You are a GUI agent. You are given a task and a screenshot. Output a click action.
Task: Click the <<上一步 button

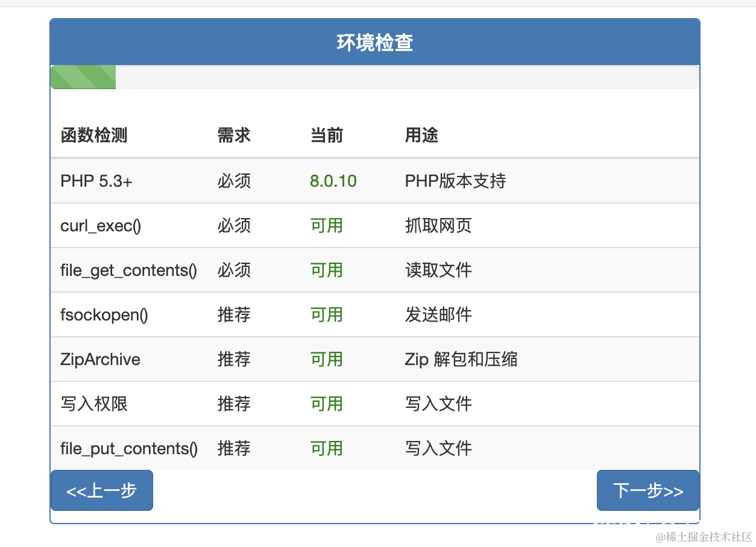point(101,490)
